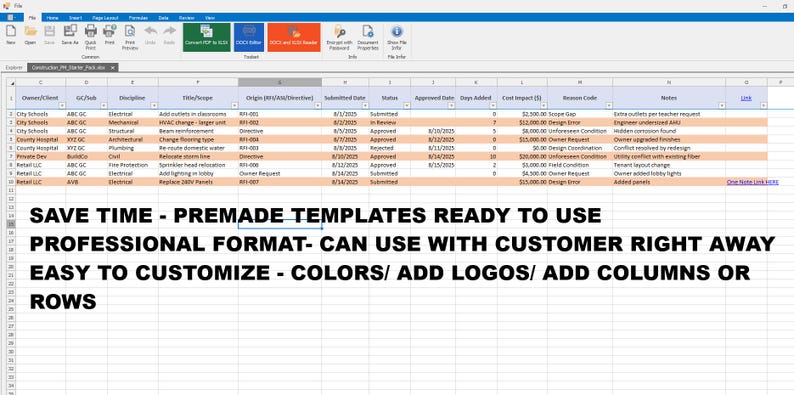Open the Title/Scope column filter dropdown
The image size is (794, 395).
[235, 106]
